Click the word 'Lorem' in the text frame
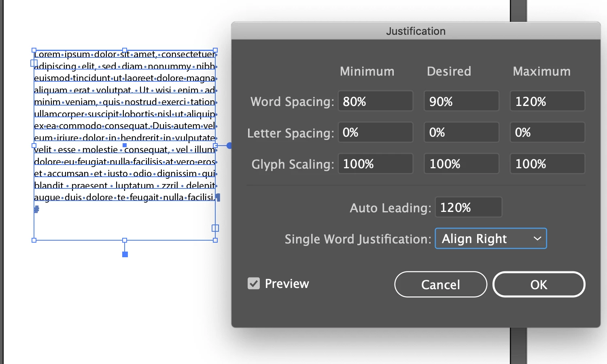Image resolution: width=607 pixels, height=364 pixels. tap(47, 54)
